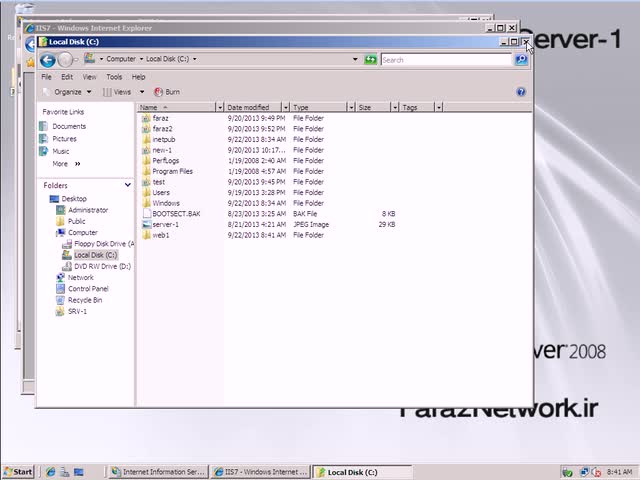Select Desktop in the folder tree
The width and height of the screenshot is (640, 480).
[x=74, y=199]
